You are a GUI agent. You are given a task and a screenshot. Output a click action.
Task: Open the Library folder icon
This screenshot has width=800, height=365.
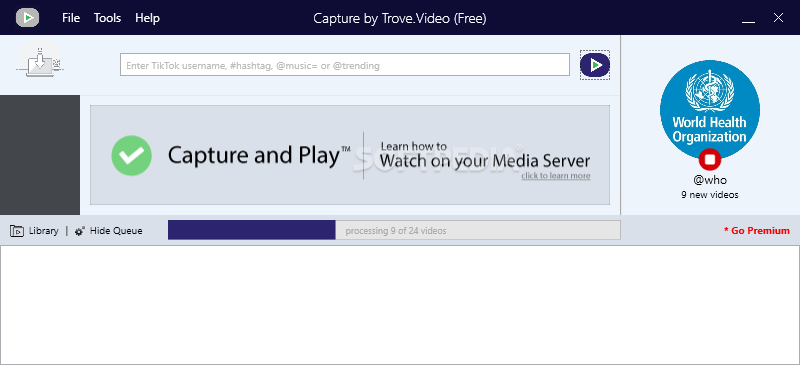(x=17, y=231)
